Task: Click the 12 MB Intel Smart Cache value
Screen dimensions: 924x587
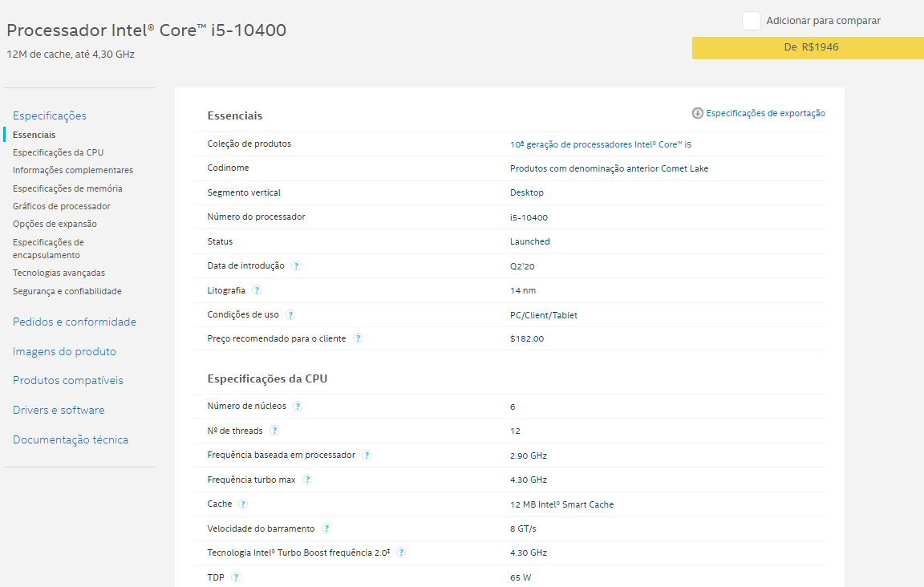Action: click(x=562, y=504)
